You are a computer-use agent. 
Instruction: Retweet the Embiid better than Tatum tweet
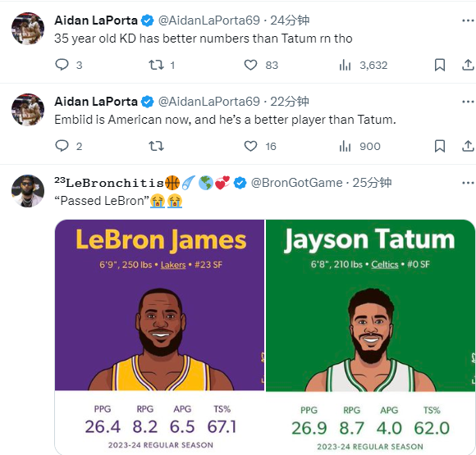click(156, 146)
